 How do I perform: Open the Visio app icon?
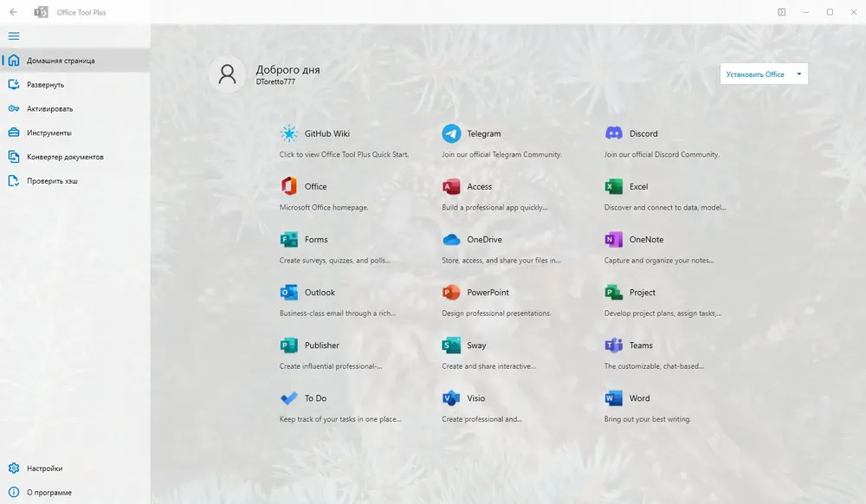click(451, 398)
